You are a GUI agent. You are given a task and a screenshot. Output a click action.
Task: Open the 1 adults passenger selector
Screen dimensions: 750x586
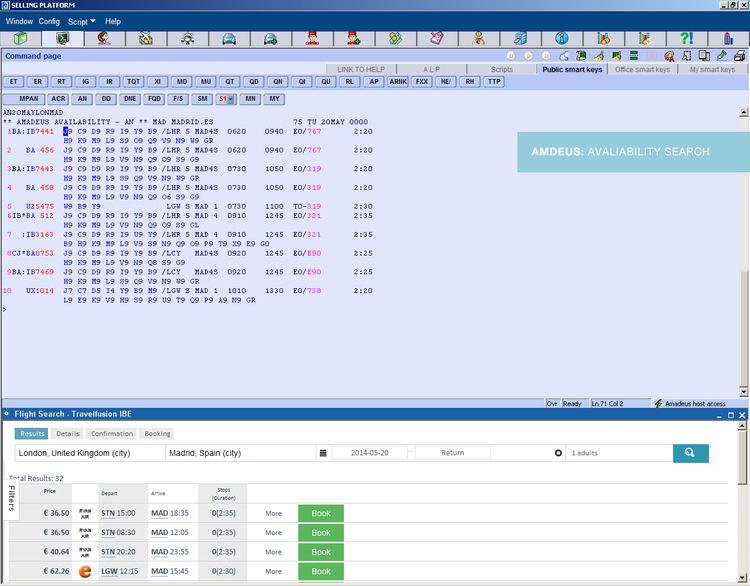618,453
